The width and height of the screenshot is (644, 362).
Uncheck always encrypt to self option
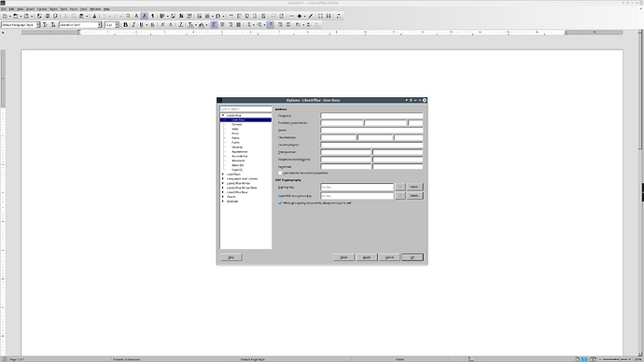click(x=281, y=202)
